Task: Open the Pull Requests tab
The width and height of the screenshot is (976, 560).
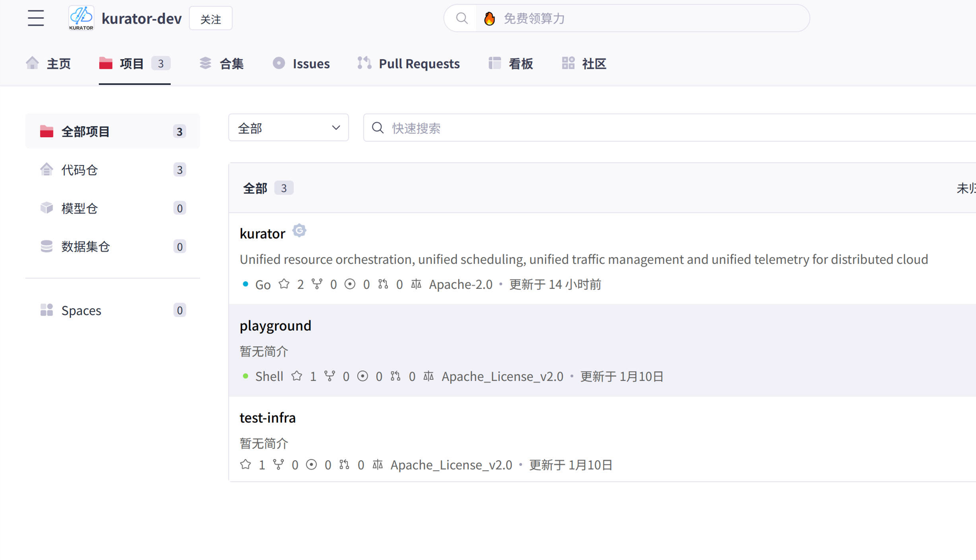Action: click(x=408, y=64)
